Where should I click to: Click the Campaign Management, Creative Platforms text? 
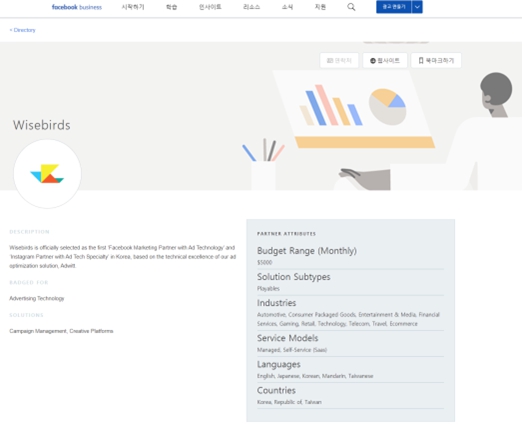tap(61, 331)
